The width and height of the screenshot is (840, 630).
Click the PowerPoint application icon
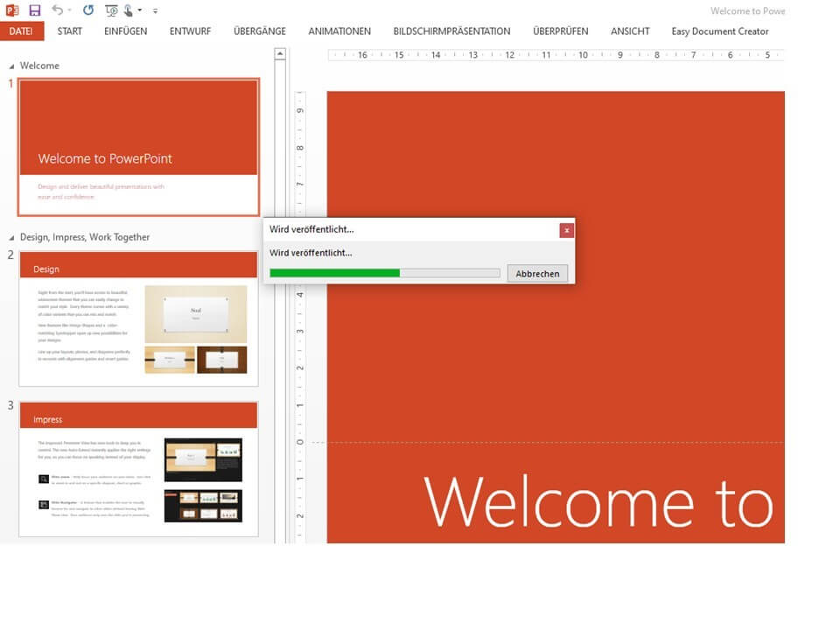[11, 10]
